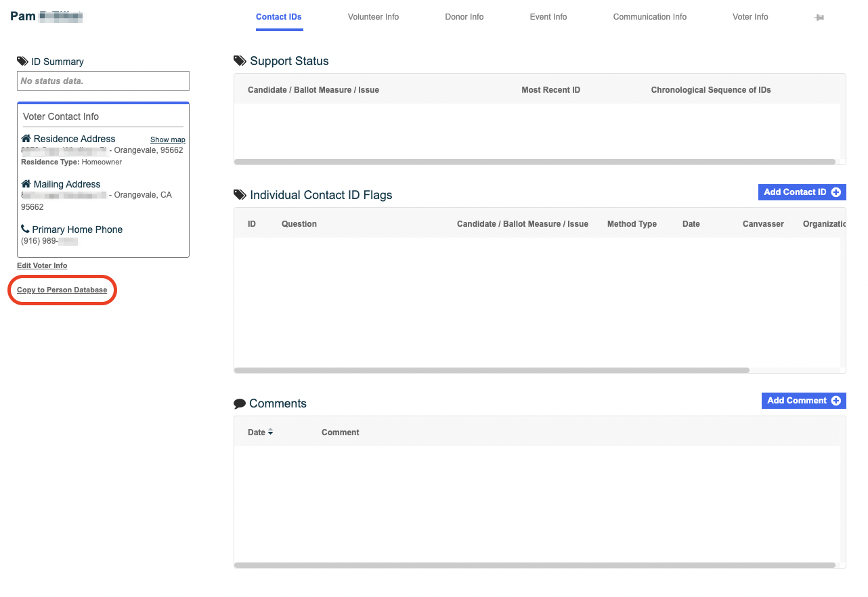Click the ID column header in Contact ID Flags

point(251,224)
